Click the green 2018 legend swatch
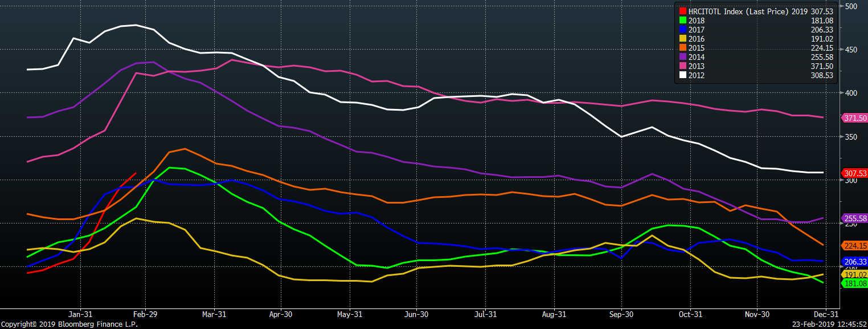Viewport: 868px width, 329px height. point(683,21)
